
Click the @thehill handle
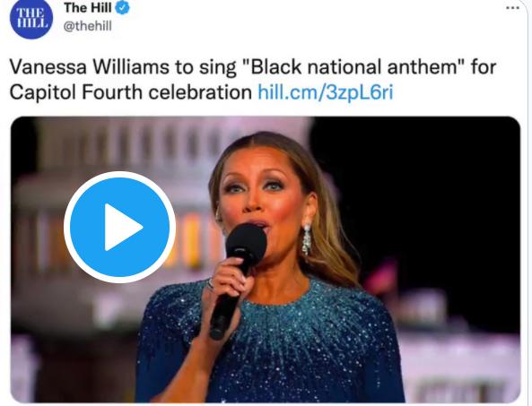coord(88,26)
